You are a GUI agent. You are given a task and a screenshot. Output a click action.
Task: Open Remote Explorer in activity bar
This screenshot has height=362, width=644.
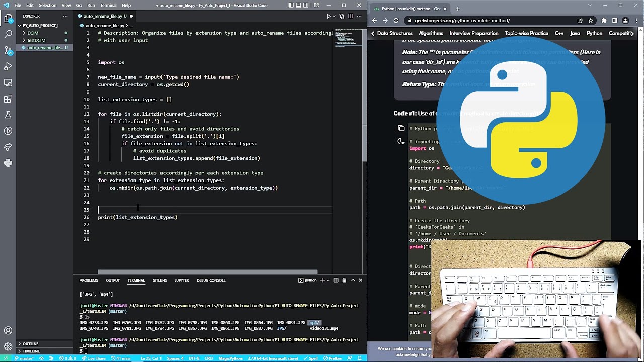point(8,83)
